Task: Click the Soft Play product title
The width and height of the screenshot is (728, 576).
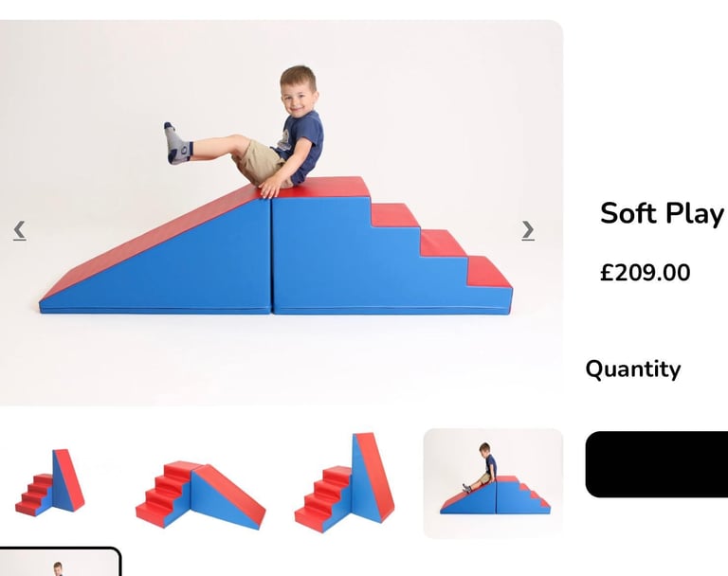Action: [662, 213]
